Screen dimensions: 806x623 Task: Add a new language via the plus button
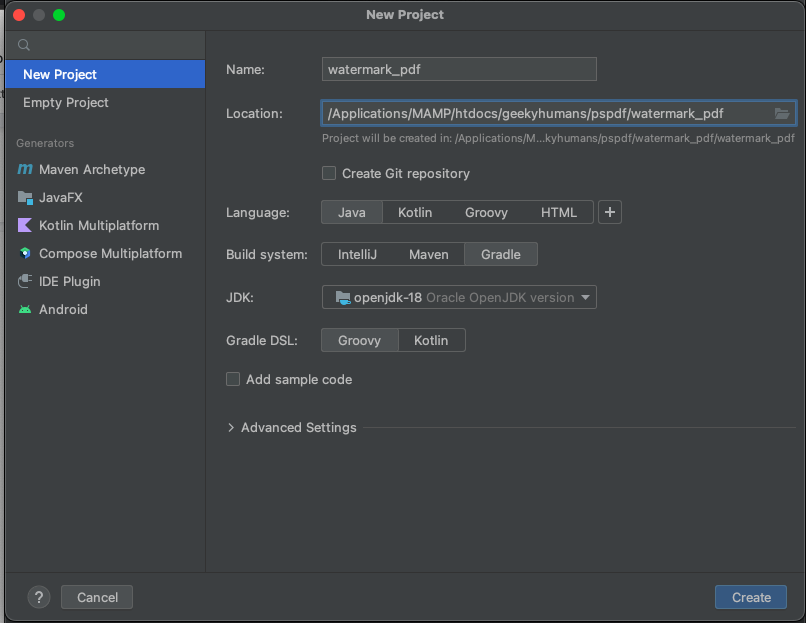(610, 212)
